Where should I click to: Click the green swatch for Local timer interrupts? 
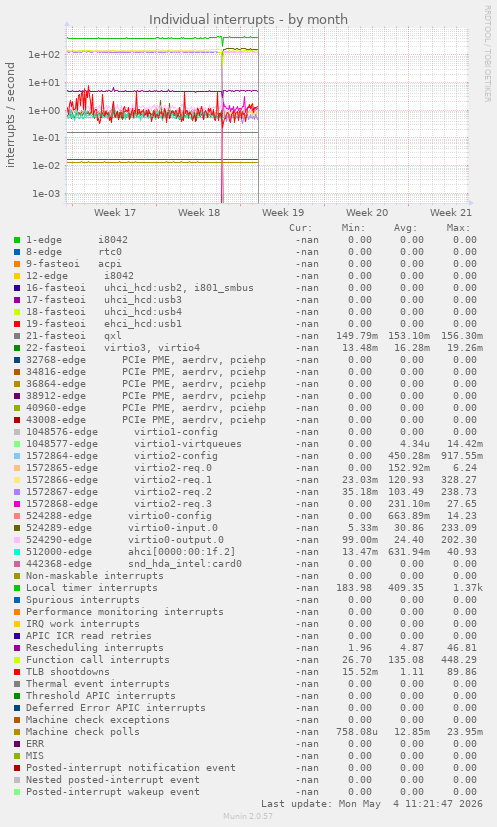pos(17,588)
